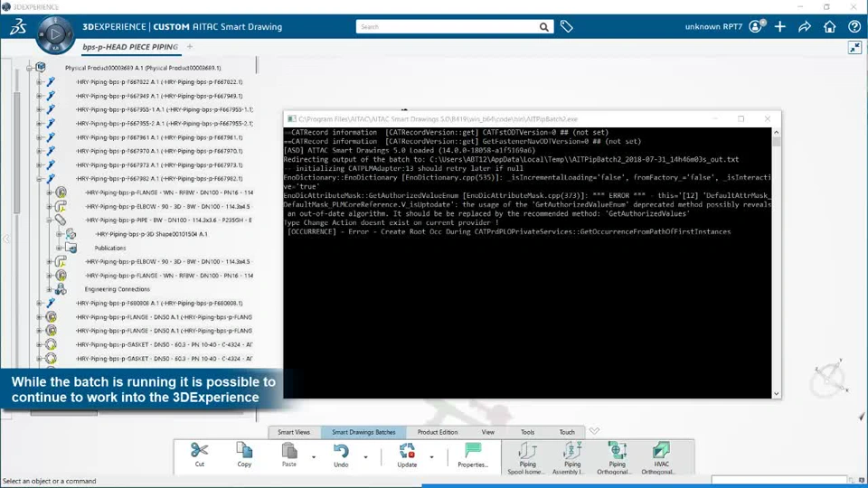The width and height of the screenshot is (868, 488).
Task: Click console window scroll up arrow
Action: coord(776,132)
